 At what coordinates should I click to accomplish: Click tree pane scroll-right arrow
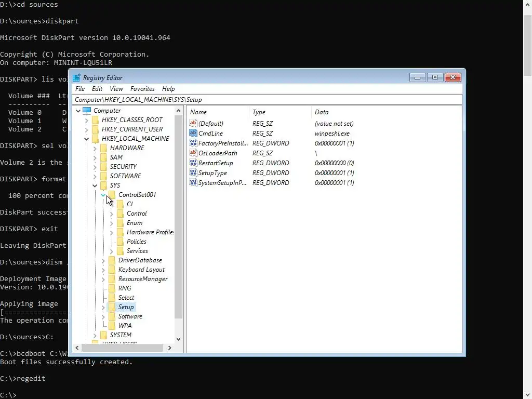pos(170,348)
